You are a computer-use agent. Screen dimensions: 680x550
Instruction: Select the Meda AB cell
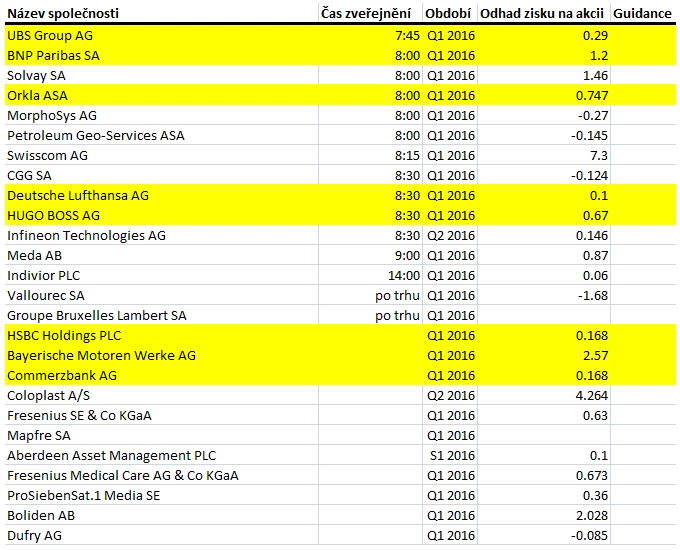pos(35,255)
